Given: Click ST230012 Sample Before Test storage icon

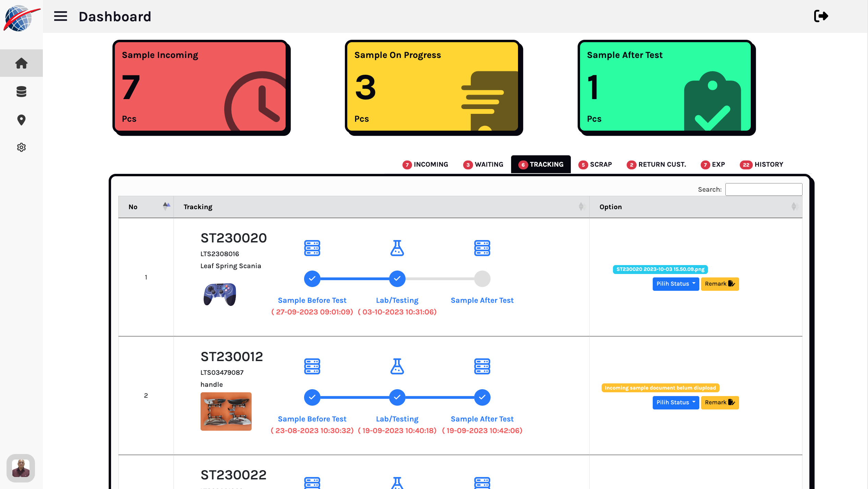Looking at the screenshot, I should [x=312, y=367].
